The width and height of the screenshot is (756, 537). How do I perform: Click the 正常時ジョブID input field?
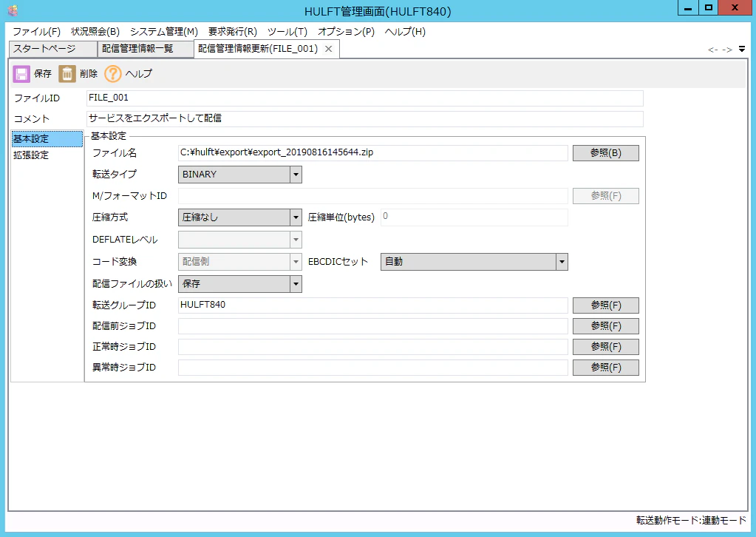[372, 347]
